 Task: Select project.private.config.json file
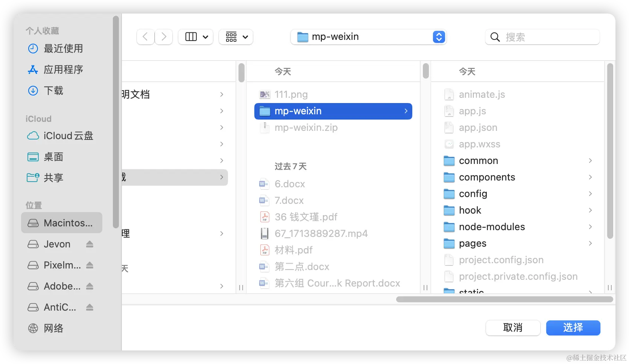coord(518,276)
